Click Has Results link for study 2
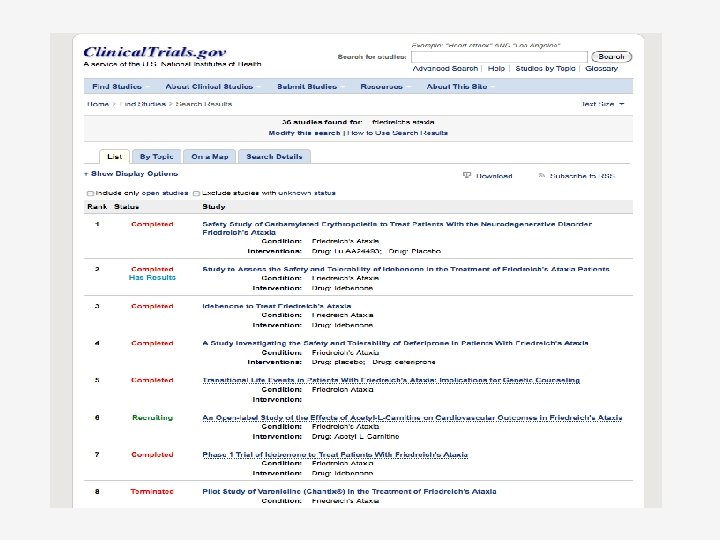This screenshot has width=720, height=540. pyautogui.click(x=152, y=277)
